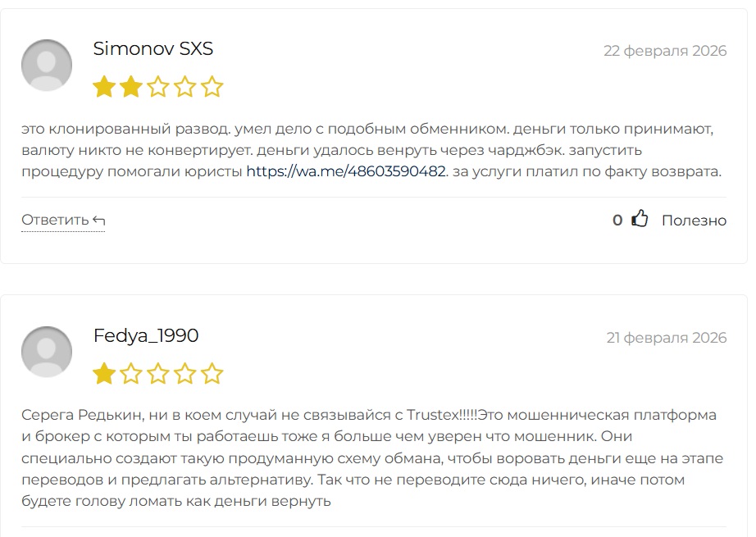This screenshot has width=756, height=537.
Task: Click fourth empty star in Simonov SXS's rating
Action: coord(185,87)
